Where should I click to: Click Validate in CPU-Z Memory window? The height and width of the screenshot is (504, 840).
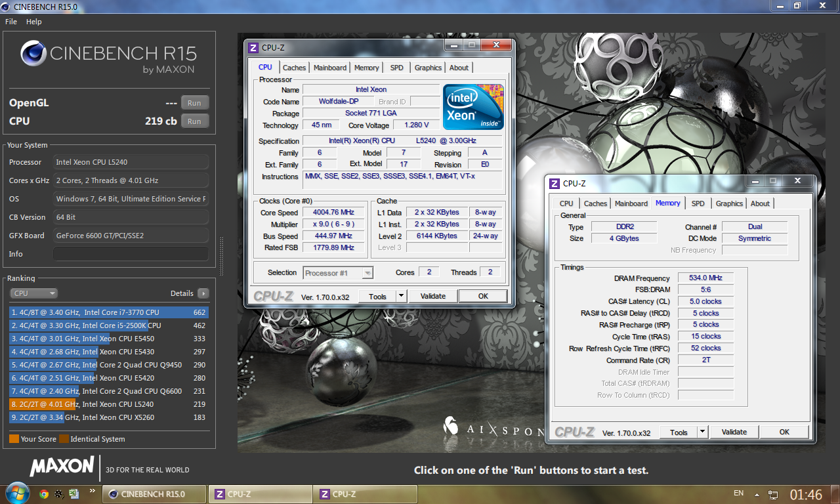coord(734,432)
